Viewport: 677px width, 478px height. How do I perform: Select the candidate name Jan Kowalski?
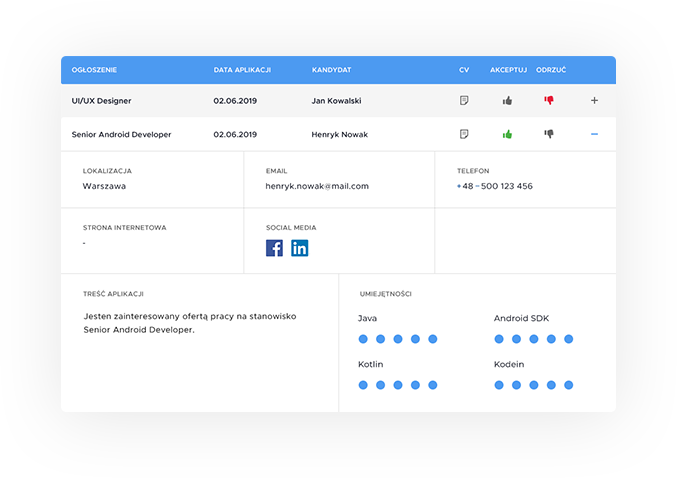(337, 101)
